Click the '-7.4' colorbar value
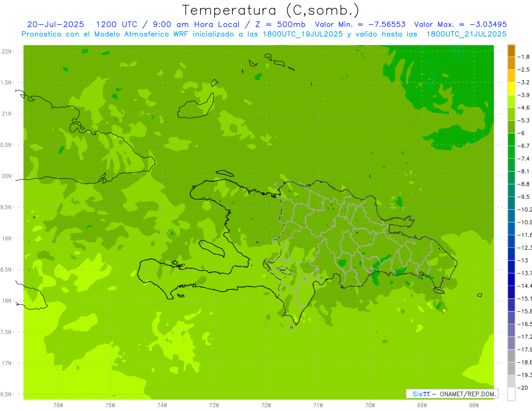The height and width of the screenshot is (411, 532). pos(524,159)
